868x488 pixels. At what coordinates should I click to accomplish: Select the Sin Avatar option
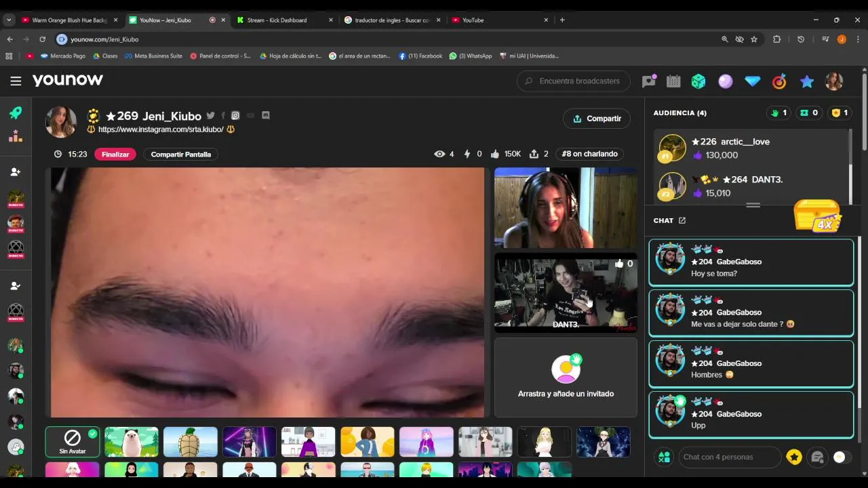[73, 442]
